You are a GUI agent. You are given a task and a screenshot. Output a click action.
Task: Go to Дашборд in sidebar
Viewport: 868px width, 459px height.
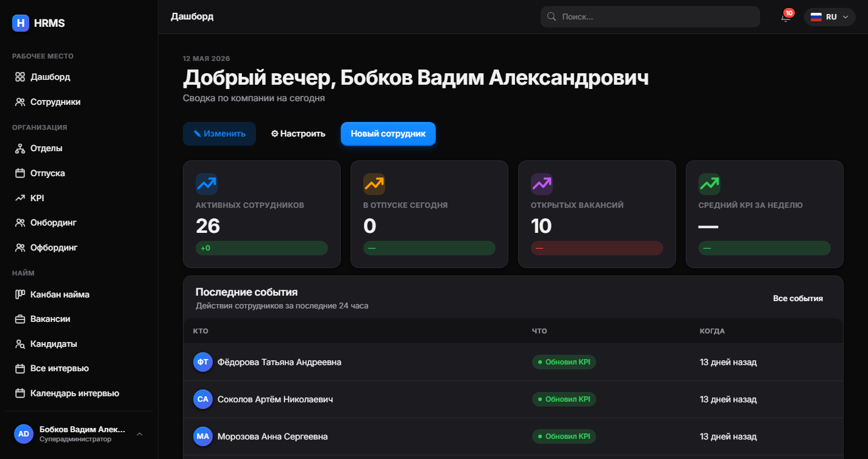pyautogui.click(x=79, y=77)
